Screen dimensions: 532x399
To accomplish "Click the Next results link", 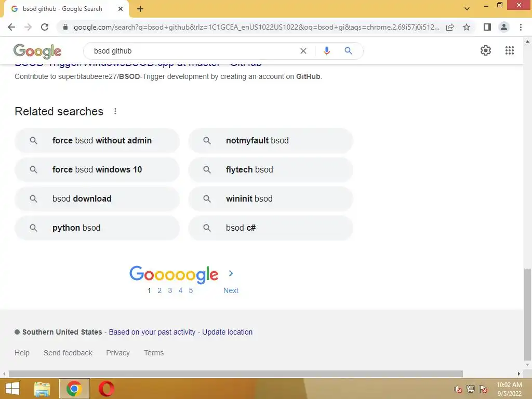I will click(x=231, y=290).
